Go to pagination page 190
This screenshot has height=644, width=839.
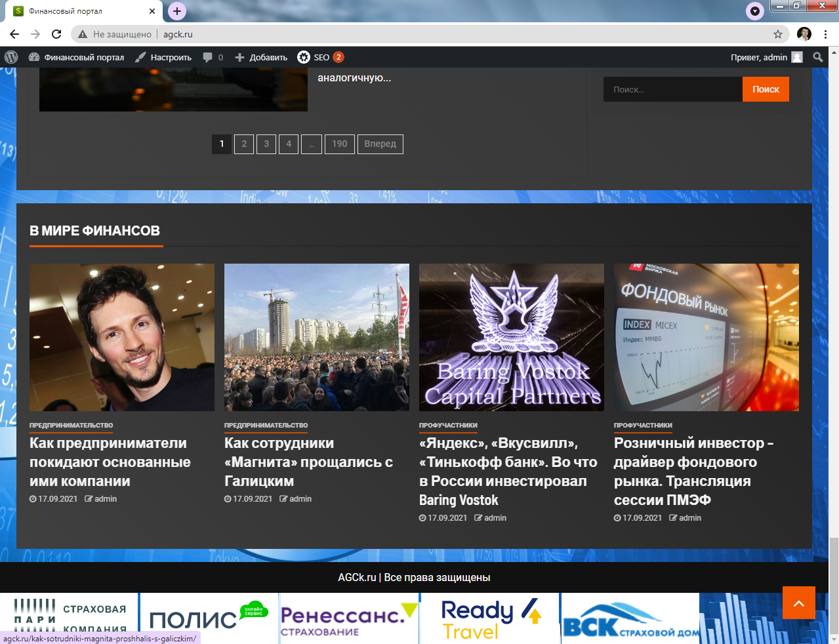click(x=340, y=144)
